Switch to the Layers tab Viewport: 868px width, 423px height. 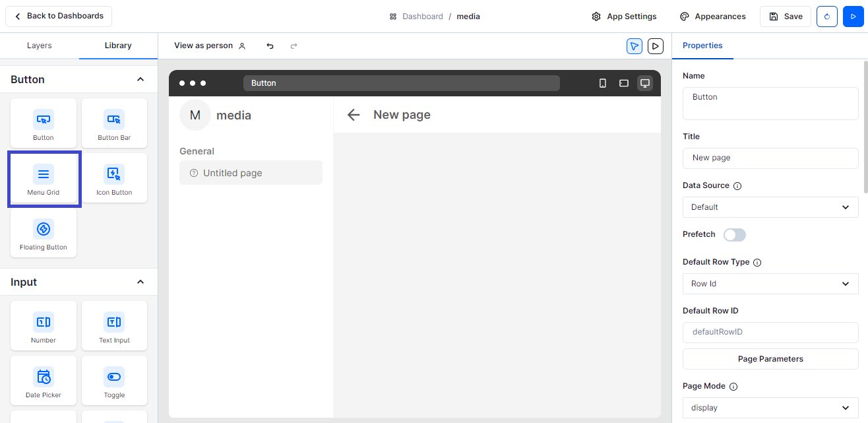pyautogui.click(x=40, y=46)
